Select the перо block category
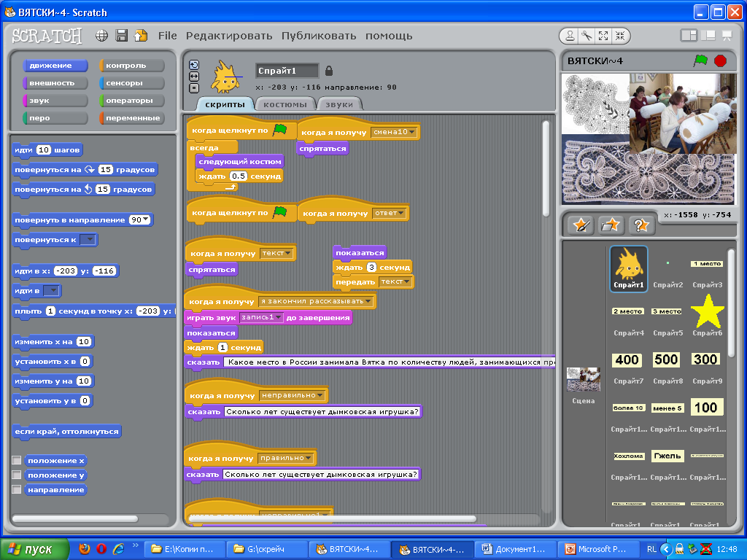The width and height of the screenshot is (747, 560). point(55,118)
